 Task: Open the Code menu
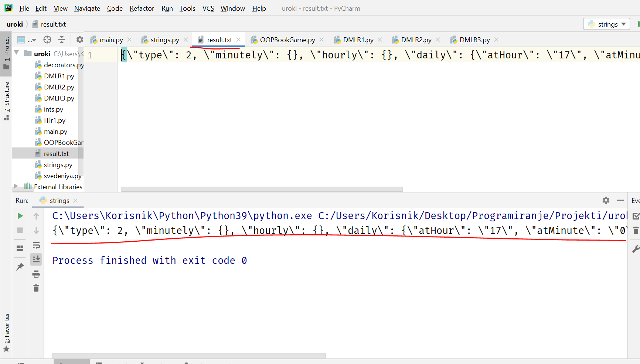[x=115, y=8]
